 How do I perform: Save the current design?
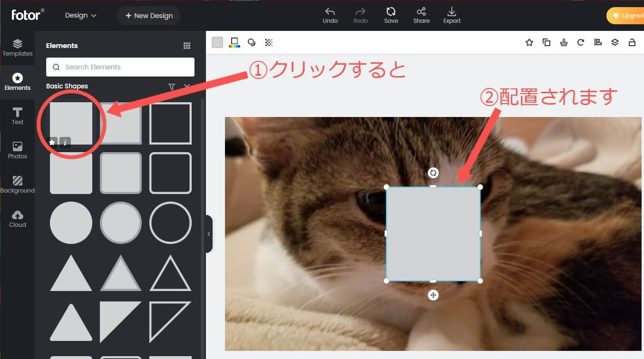tap(391, 15)
